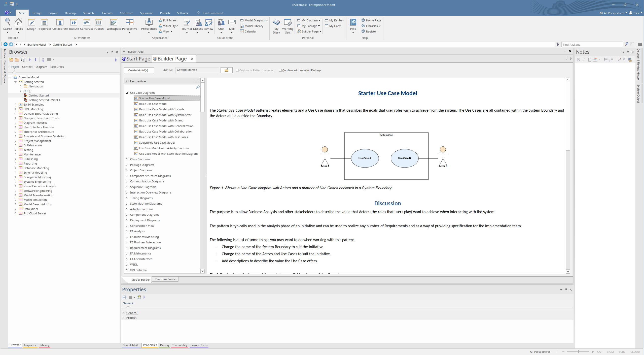The width and height of the screenshot is (644, 355).
Task: Expand General section in Properties
Action: [x=123, y=313]
